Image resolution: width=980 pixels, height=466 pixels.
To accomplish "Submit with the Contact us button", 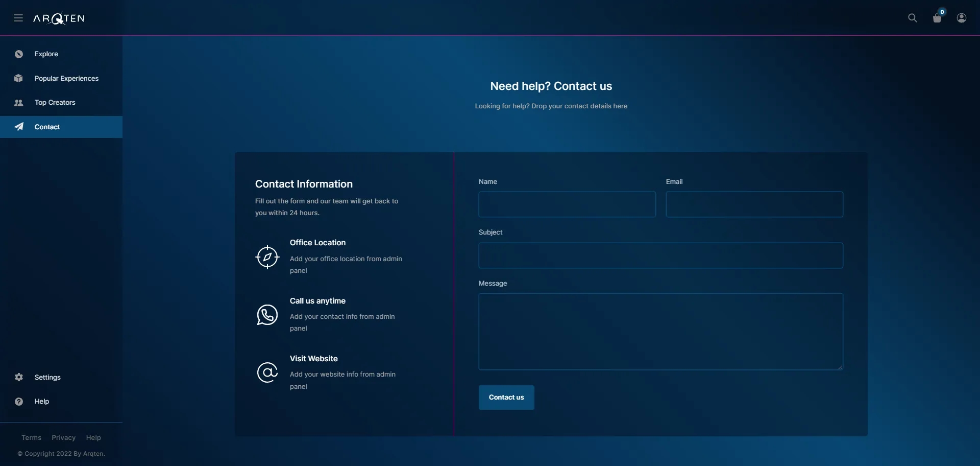I will coord(506,398).
